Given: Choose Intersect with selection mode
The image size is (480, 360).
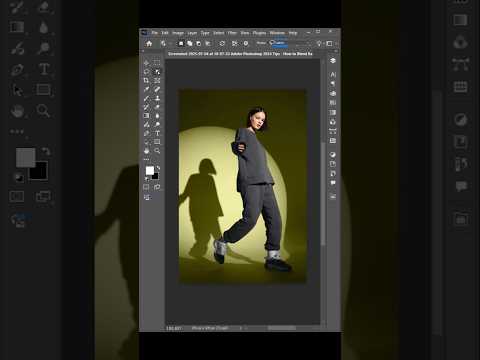Looking at the screenshot, I should tap(208, 43).
